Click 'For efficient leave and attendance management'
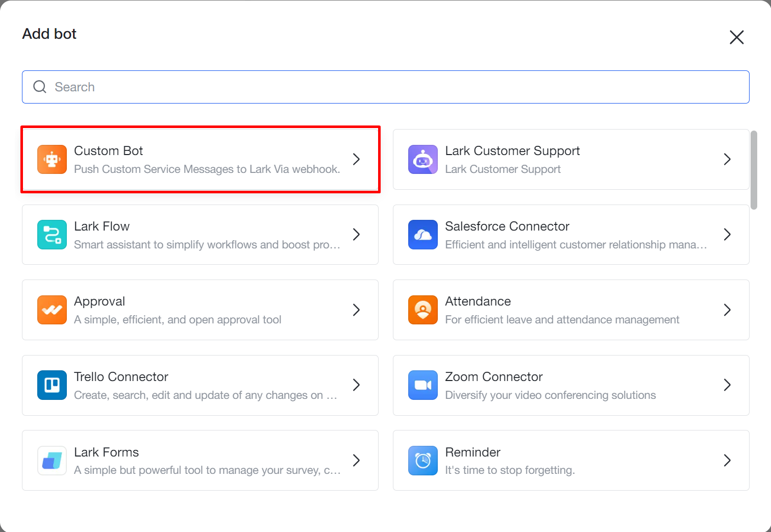This screenshot has width=771, height=532. [562, 320]
